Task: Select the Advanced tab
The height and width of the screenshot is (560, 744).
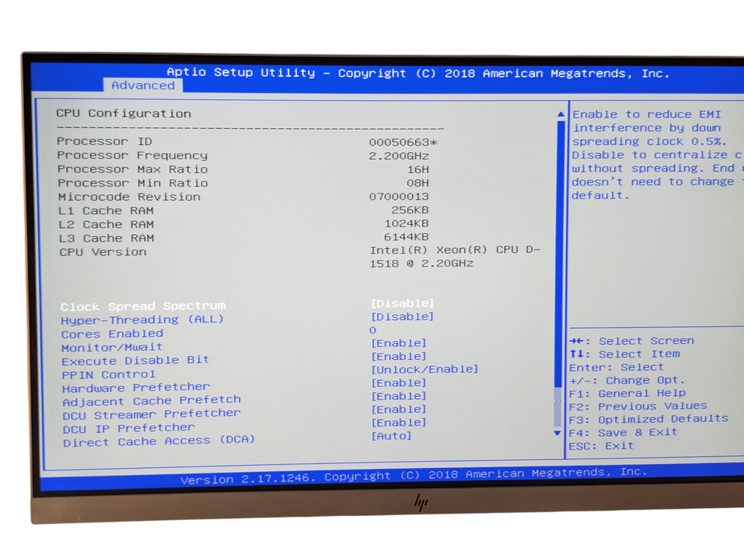Action: pyautogui.click(x=143, y=86)
